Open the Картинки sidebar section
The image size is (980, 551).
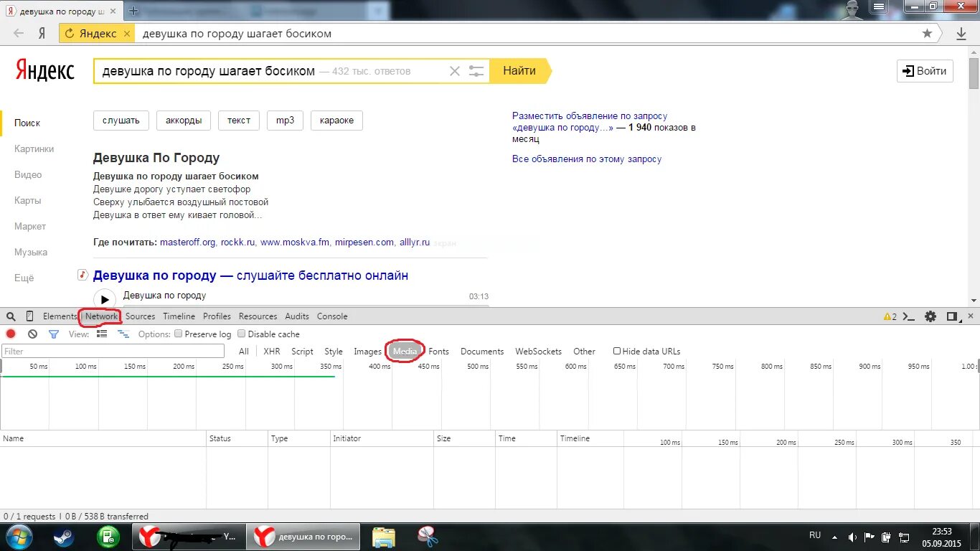click(34, 149)
